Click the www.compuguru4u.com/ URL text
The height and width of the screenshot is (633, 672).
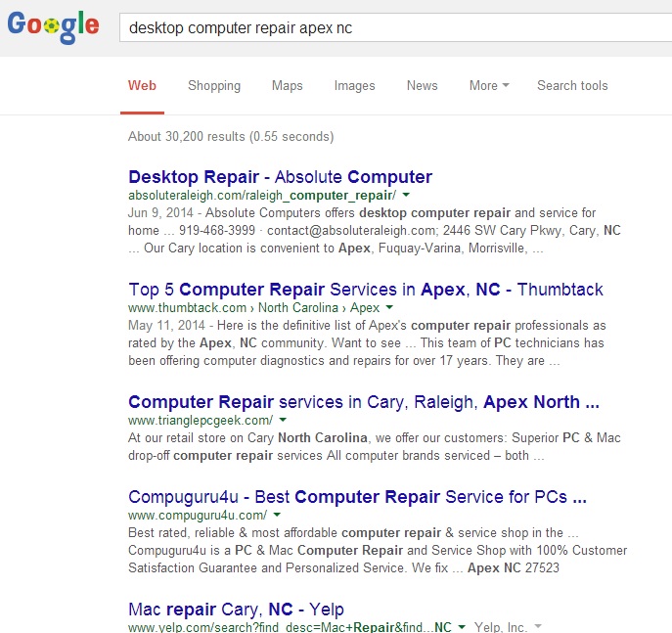tap(198, 516)
